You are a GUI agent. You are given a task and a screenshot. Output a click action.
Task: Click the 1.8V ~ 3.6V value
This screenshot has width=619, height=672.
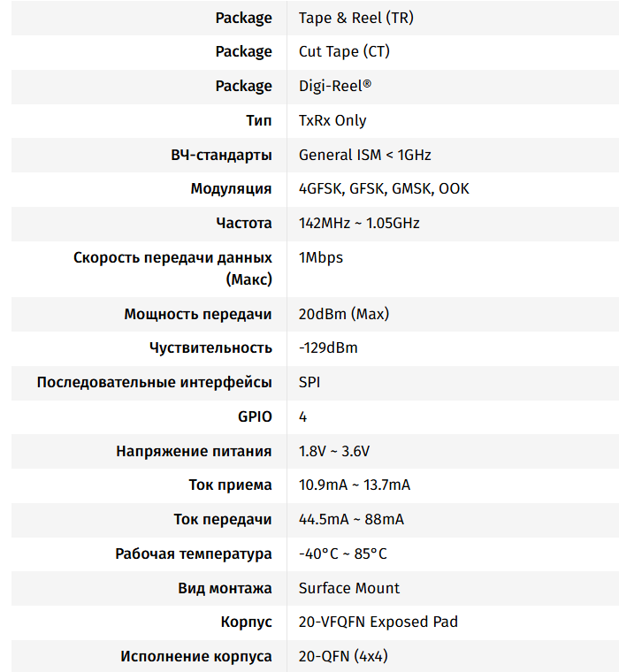[334, 451]
